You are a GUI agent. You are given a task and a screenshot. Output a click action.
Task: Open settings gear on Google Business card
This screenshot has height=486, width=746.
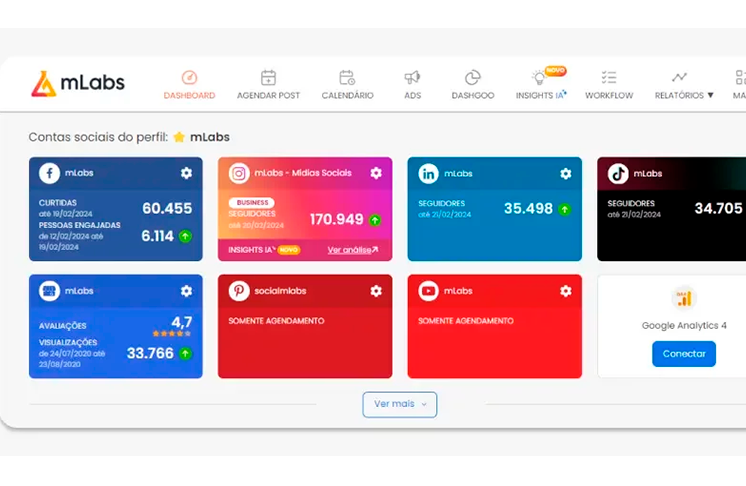coord(186,291)
